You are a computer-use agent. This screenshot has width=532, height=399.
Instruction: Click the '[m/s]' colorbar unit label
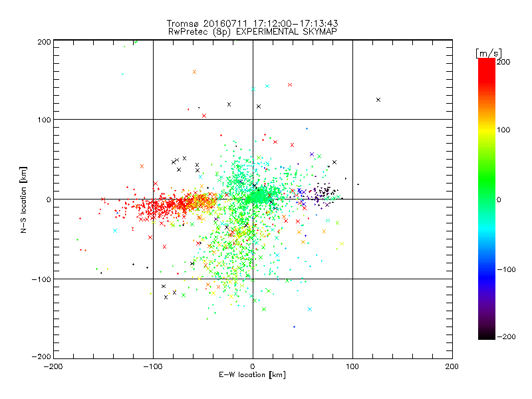click(489, 53)
